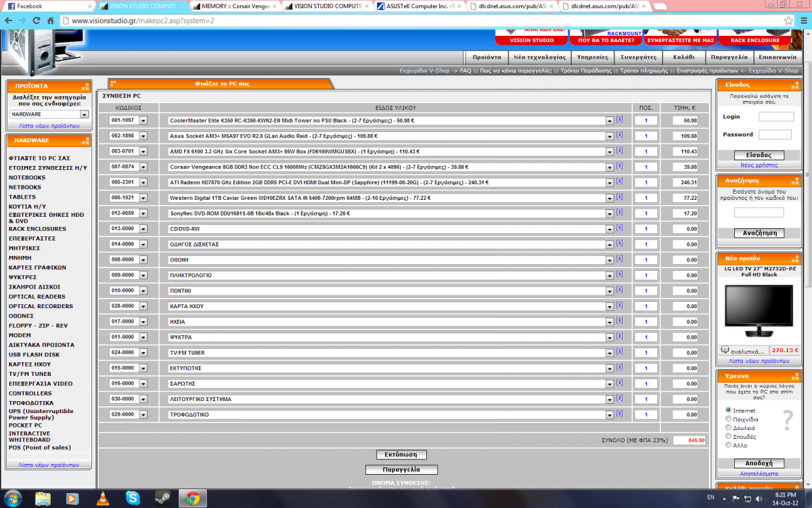Select Παιχνίδια radio option
This screenshot has height=508, width=812.
pos(728,419)
